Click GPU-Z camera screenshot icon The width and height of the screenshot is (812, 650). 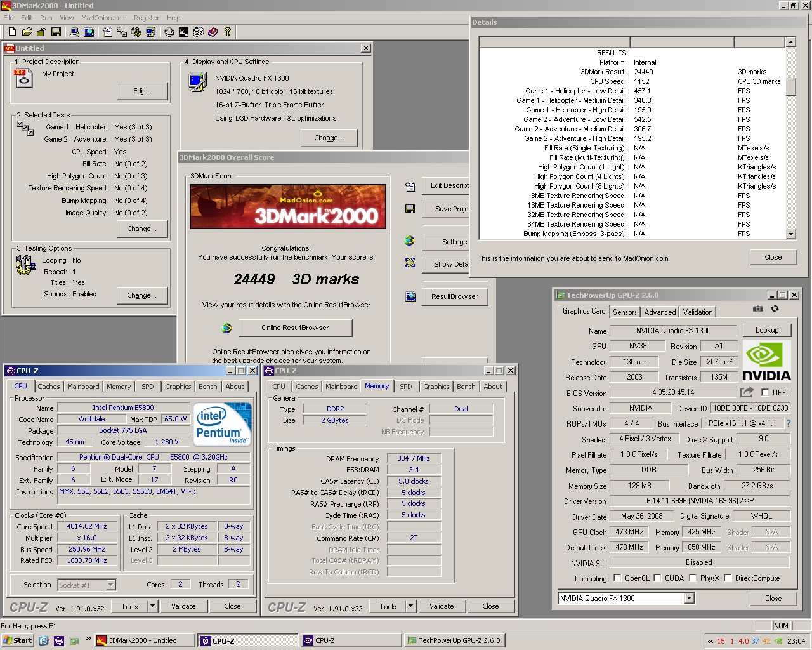click(758, 308)
